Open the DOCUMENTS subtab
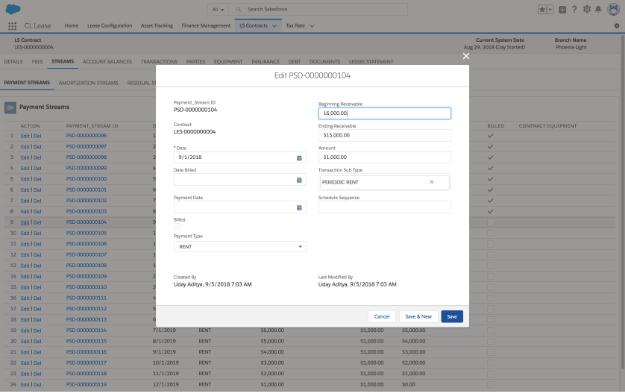This screenshot has height=392, width=625. (x=324, y=62)
